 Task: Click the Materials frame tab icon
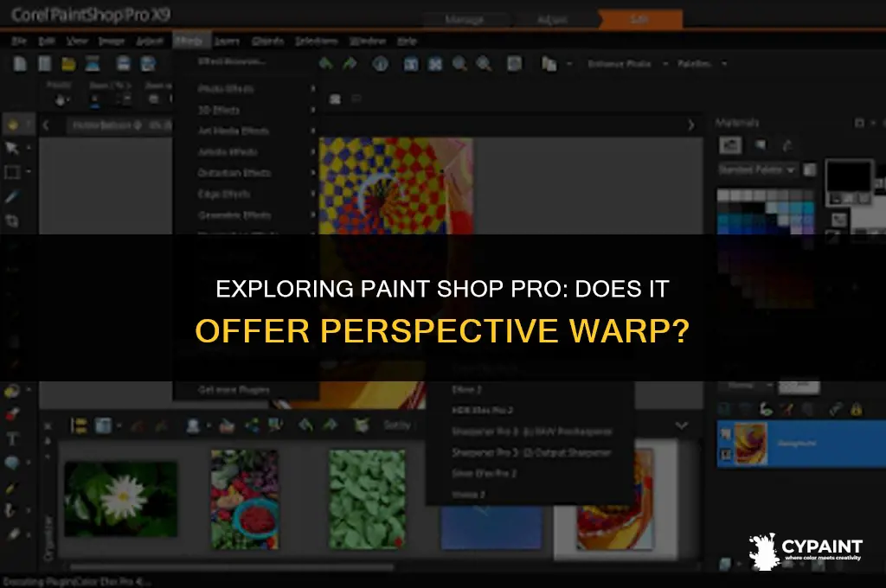coord(730,145)
